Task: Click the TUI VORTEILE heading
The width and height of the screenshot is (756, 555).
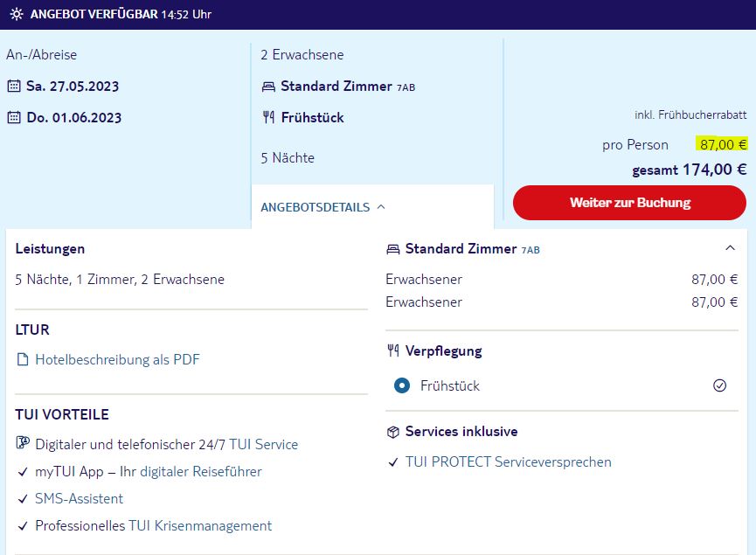Action: tap(62, 414)
